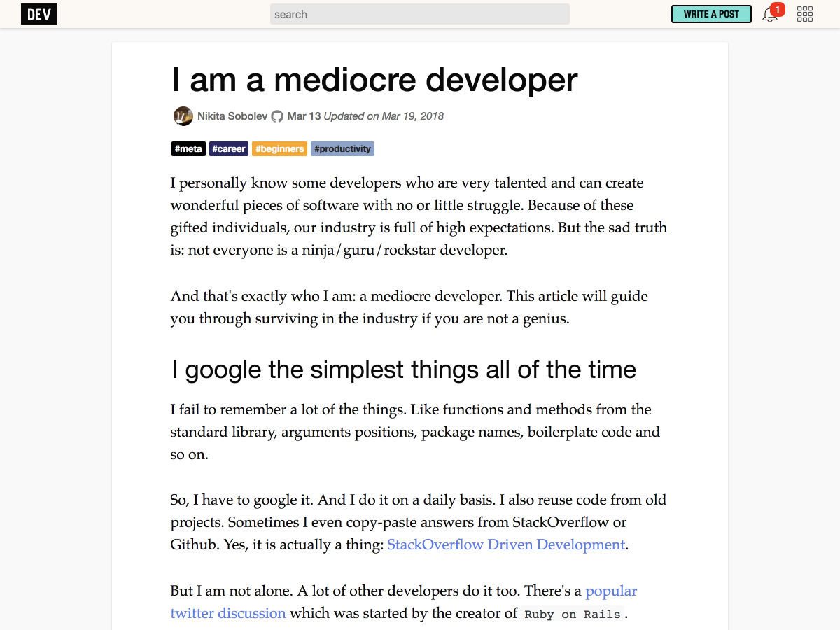This screenshot has width=840, height=630.
Task: Open Nikita Sobolev's profile name link
Action: pyautogui.click(x=232, y=116)
